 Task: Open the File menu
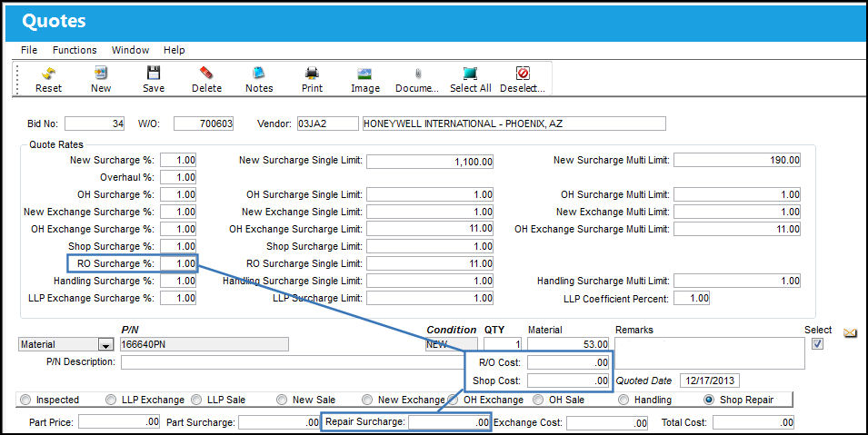[x=29, y=50]
